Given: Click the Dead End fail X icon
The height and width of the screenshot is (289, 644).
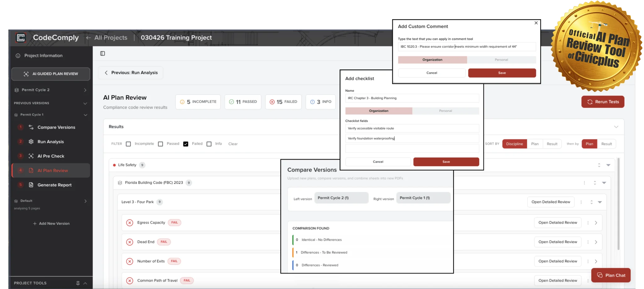Looking at the screenshot, I should 130,242.
